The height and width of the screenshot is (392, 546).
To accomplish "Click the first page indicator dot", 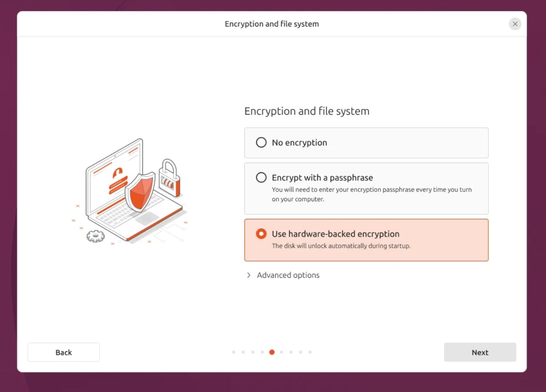I will pos(234,352).
